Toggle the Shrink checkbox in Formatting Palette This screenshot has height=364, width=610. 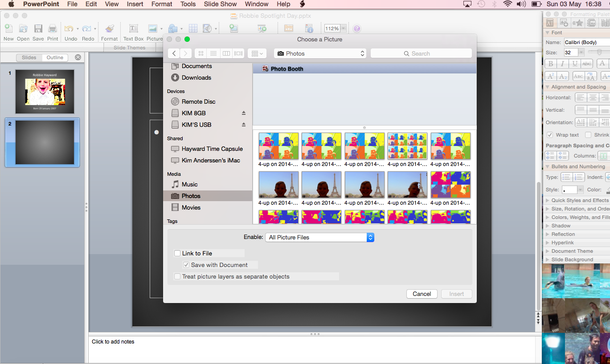tap(588, 135)
